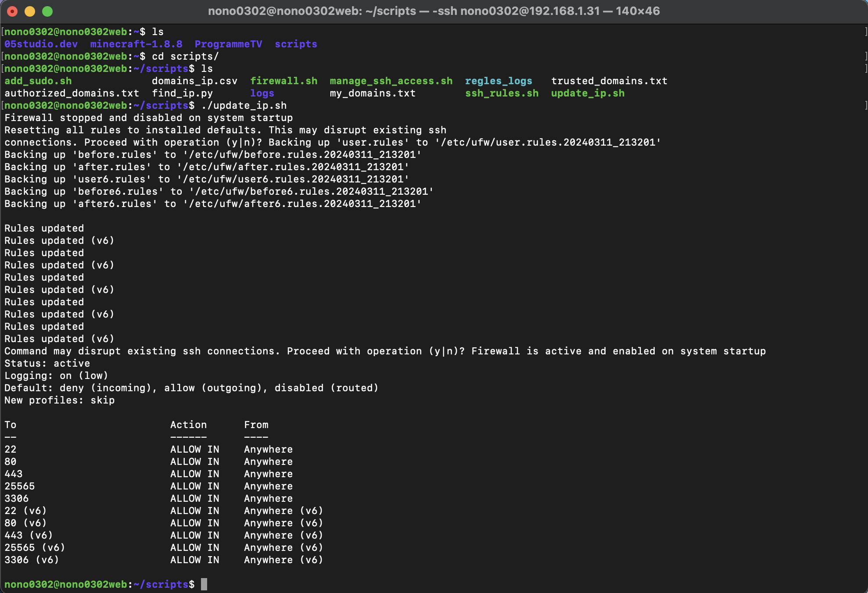Click the '05studio.dev' directory name
Image resolution: width=868 pixels, height=593 pixels.
coord(41,44)
